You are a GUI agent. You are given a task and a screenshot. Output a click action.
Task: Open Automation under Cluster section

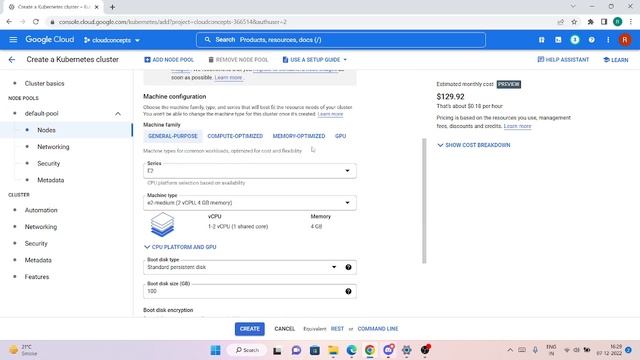coord(41,210)
